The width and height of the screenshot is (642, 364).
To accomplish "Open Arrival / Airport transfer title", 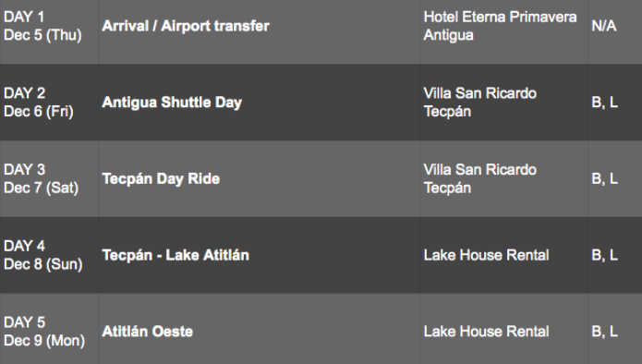I will coord(186,26).
